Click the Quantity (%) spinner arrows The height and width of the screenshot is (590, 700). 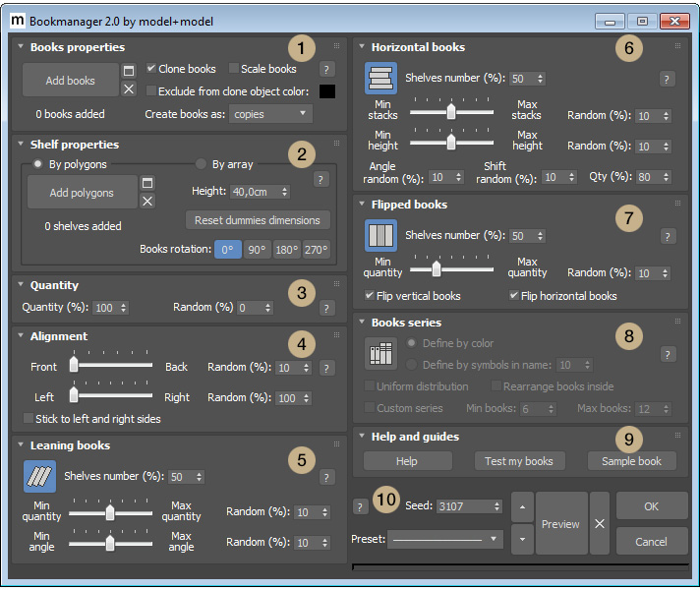[x=124, y=307]
